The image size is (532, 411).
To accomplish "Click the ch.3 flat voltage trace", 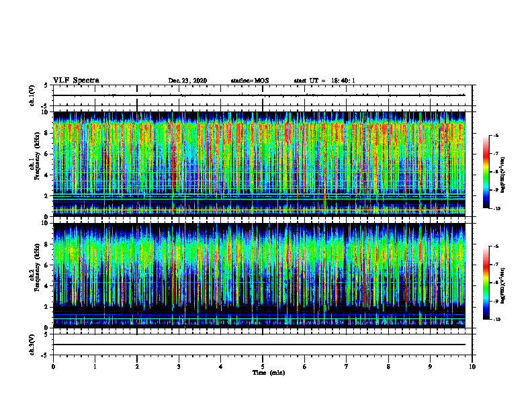I will click(259, 345).
